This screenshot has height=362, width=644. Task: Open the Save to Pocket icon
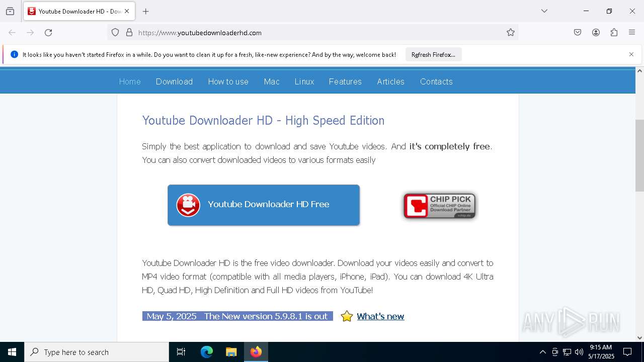point(578,33)
